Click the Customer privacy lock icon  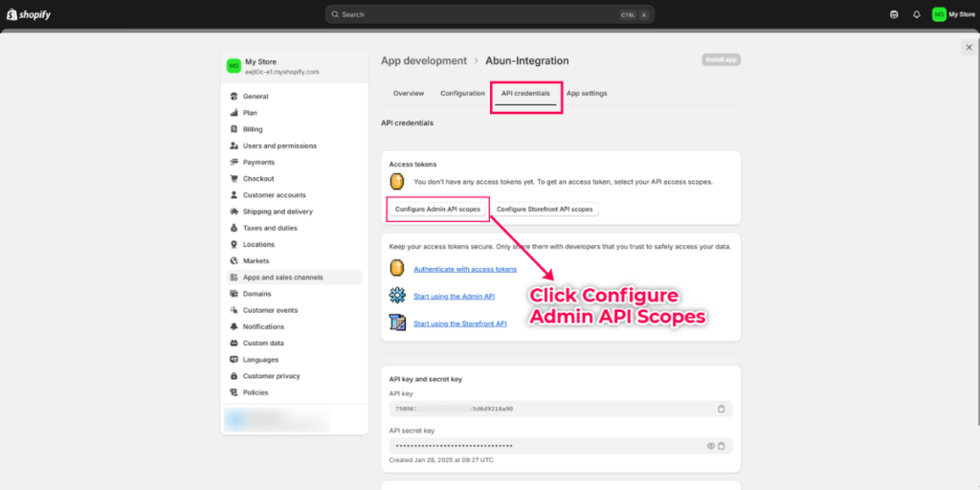pyautogui.click(x=234, y=376)
